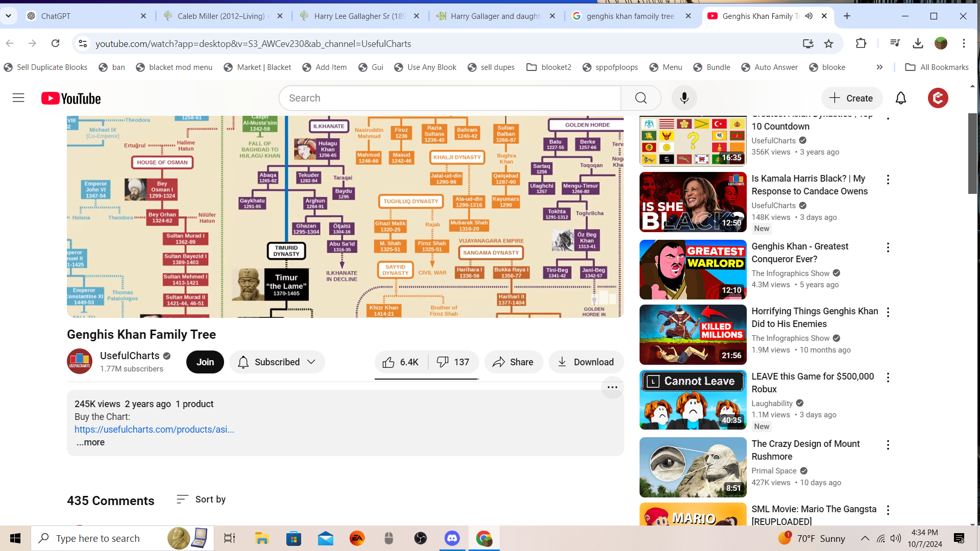Show hidden bookmarks overflow chevron

tap(879, 67)
